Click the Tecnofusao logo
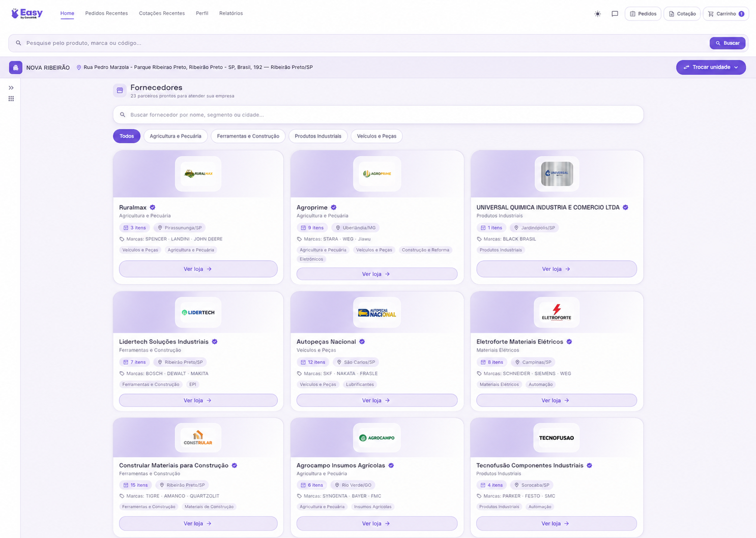This screenshot has width=756, height=538. [557, 437]
